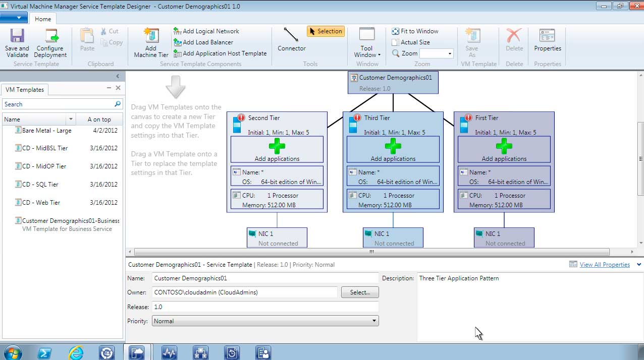Screen dimensions: 644x360
Task: Switch to the Home ribbon tab
Action: (43, 19)
